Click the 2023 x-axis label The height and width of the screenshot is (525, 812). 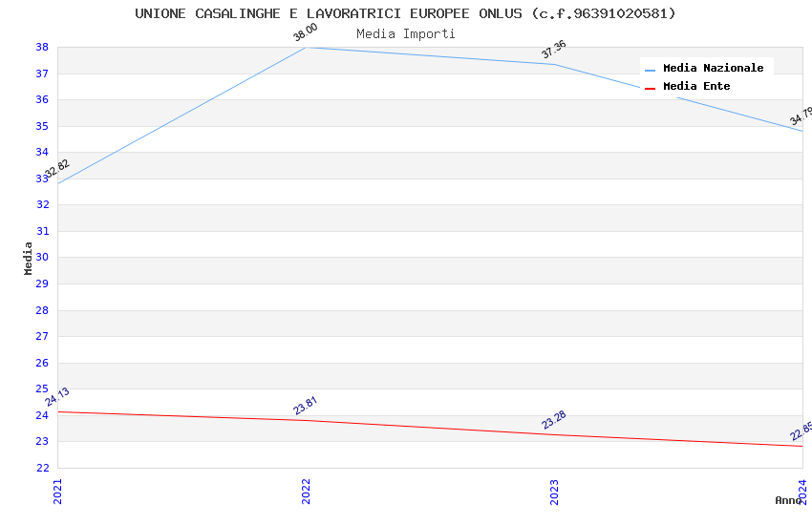pos(554,492)
